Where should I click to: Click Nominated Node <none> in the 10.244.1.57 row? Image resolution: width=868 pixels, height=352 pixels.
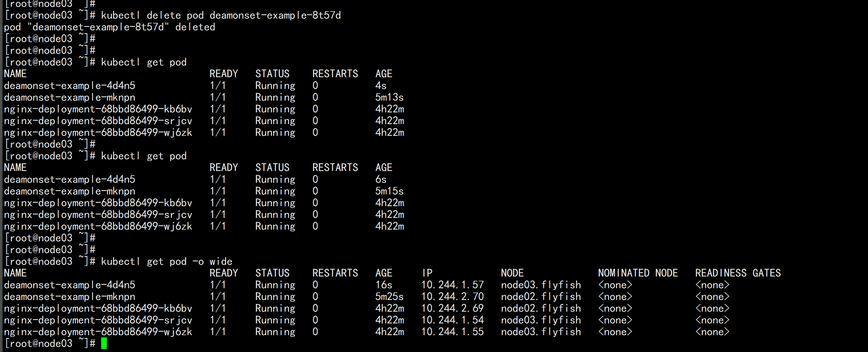[615, 285]
